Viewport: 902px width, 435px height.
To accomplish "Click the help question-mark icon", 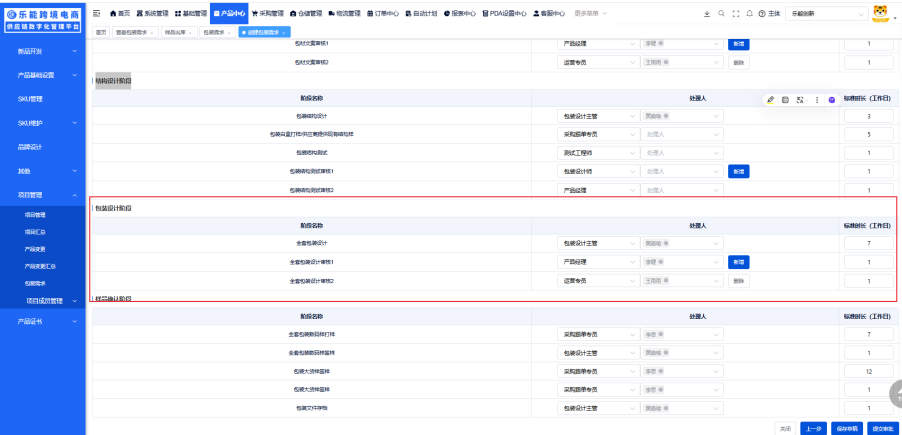I will [x=762, y=13].
